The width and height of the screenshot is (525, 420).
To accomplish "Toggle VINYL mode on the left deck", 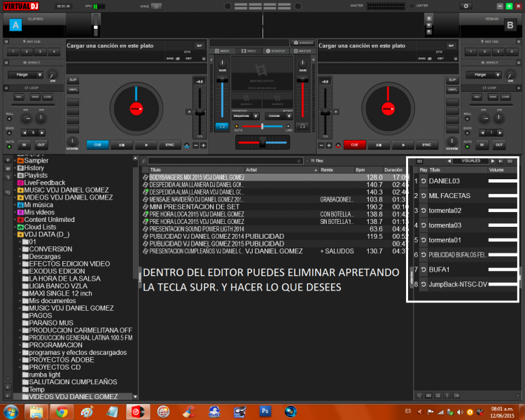I will [73, 90].
